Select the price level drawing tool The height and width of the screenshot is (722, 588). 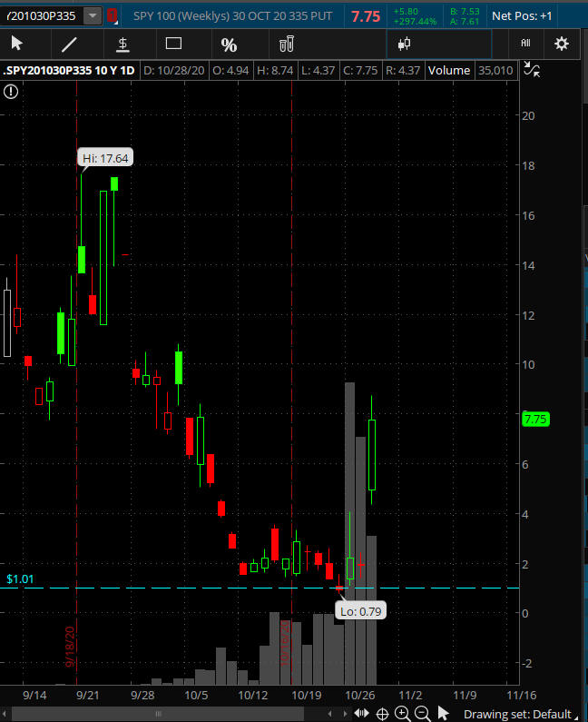point(122,45)
